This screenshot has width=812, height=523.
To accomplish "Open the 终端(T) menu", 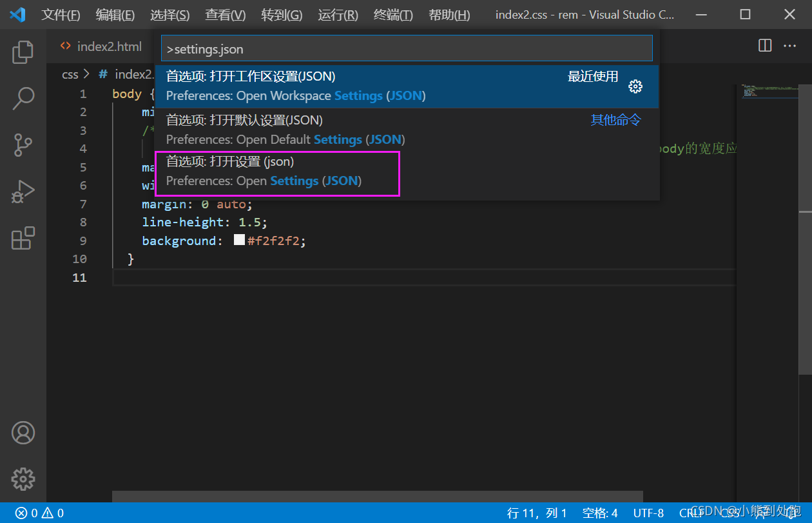I will pos(393,14).
